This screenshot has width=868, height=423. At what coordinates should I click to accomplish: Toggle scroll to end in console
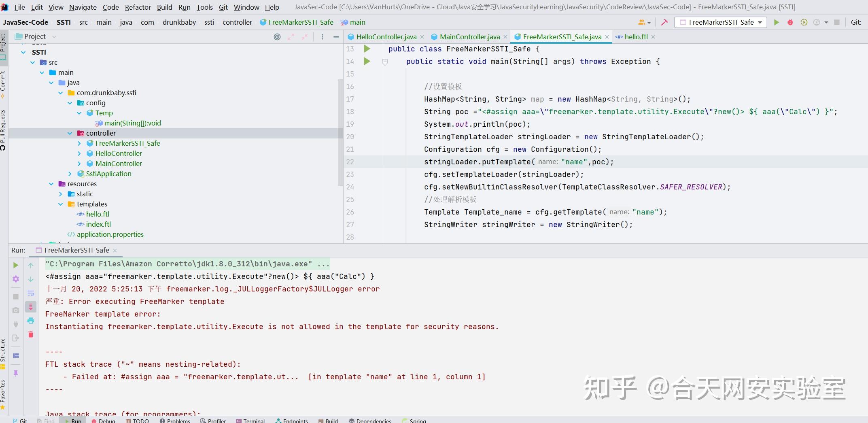point(31,306)
